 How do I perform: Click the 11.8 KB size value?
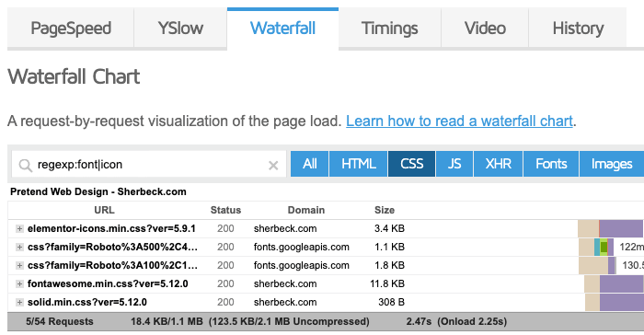(x=387, y=283)
